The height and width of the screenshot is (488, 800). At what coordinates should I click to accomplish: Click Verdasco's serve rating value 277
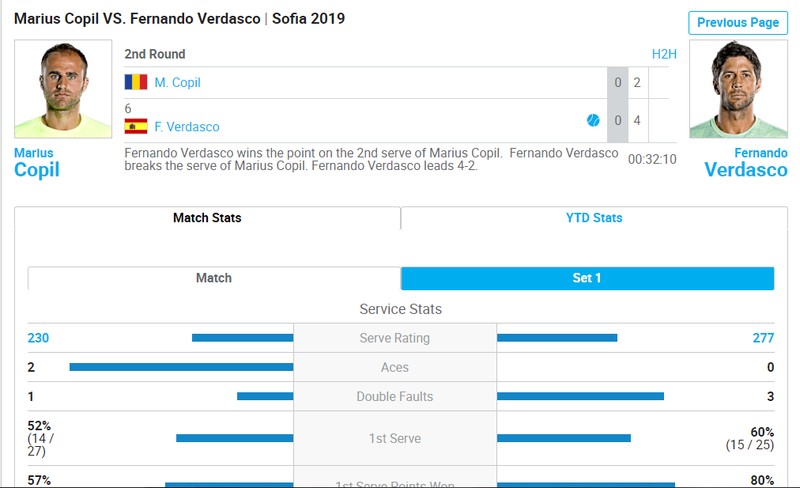click(x=763, y=338)
